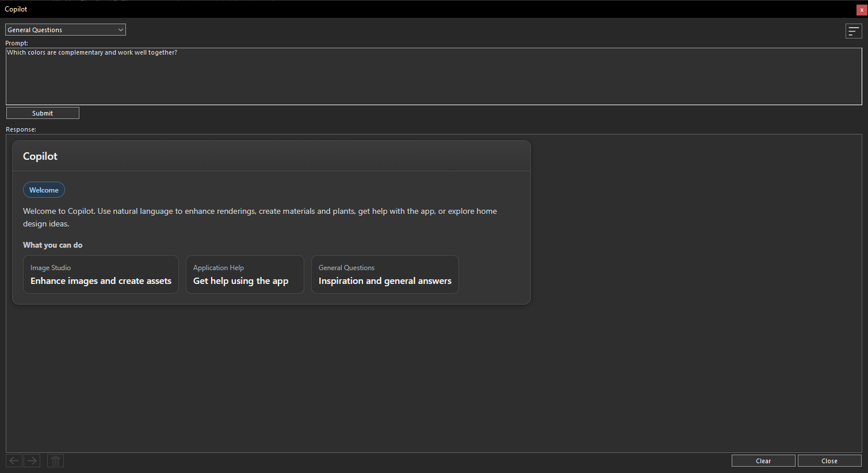The image size is (868, 473).
Task: Submit the prompt
Action: [43, 113]
